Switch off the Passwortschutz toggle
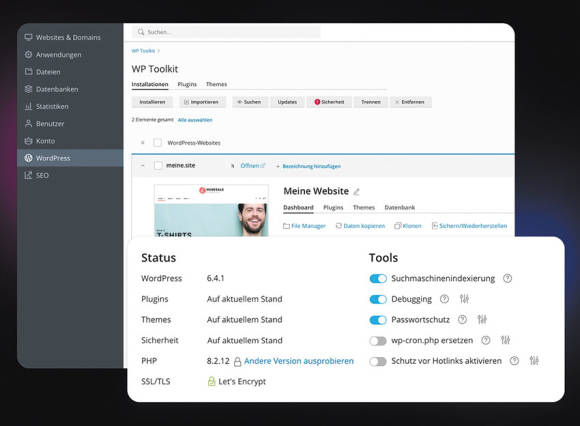 (x=378, y=320)
